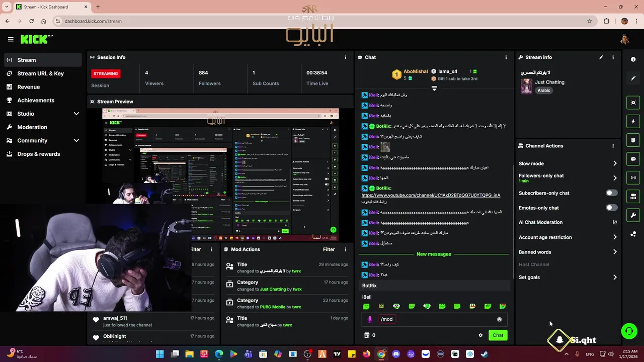Click the camera panel icon in right sidebar
Image resolution: width=644 pixels, height=362 pixels.
tap(633, 197)
